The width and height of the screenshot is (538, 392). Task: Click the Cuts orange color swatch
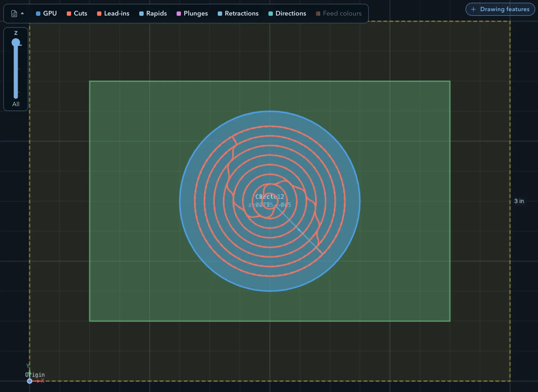[69, 14]
